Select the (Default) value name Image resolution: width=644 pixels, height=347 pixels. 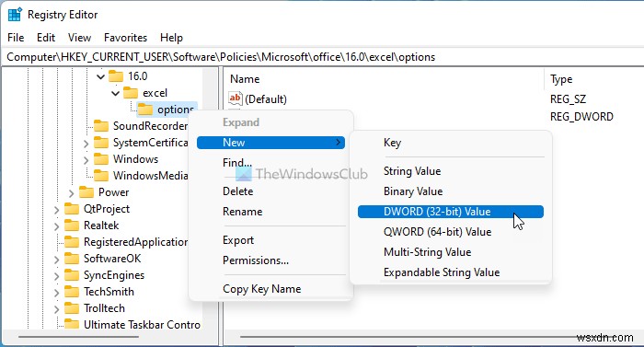[x=266, y=99]
